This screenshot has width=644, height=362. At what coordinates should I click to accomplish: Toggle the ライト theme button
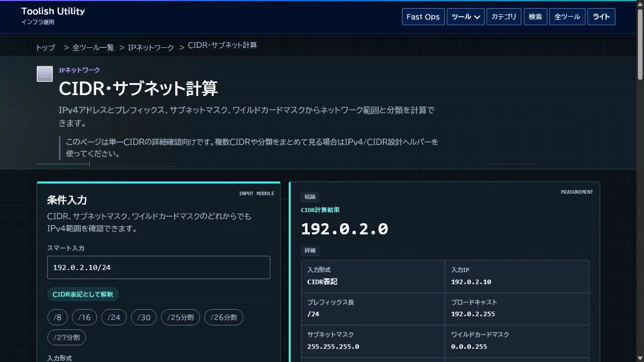coord(601,17)
